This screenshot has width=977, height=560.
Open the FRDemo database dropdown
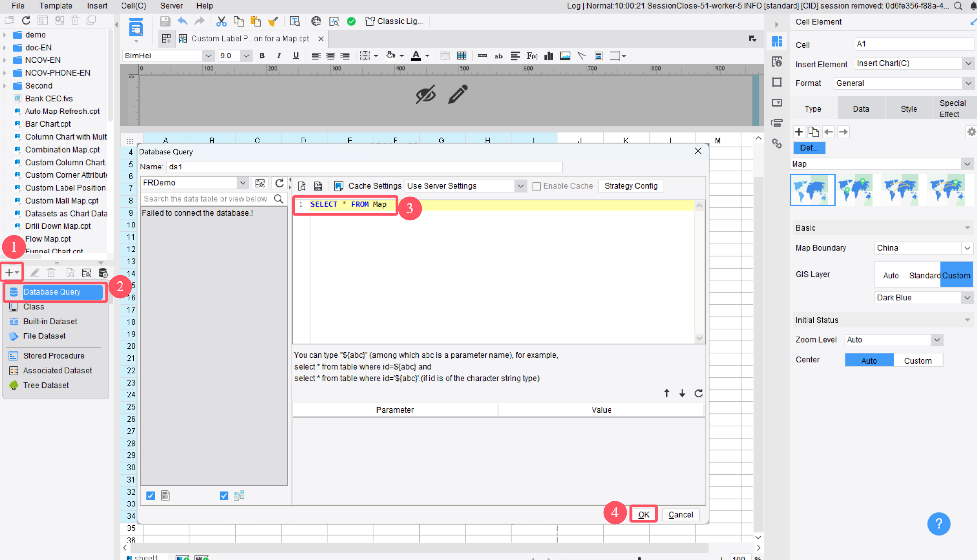[243, 183]
